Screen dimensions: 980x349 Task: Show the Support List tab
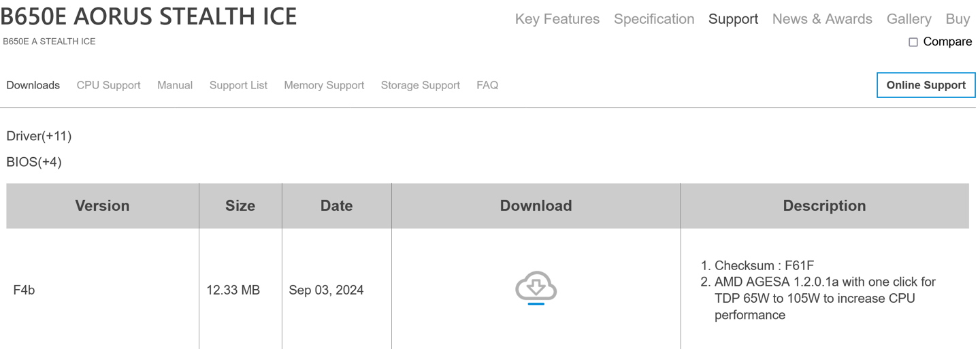point(238,85)
